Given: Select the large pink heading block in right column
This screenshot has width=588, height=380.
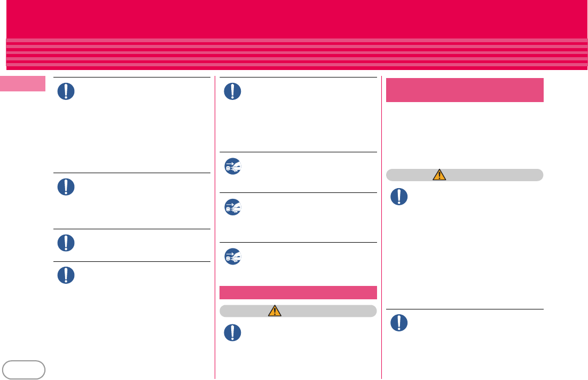Looking at the screenshot, I should click(x=465, y=90).
